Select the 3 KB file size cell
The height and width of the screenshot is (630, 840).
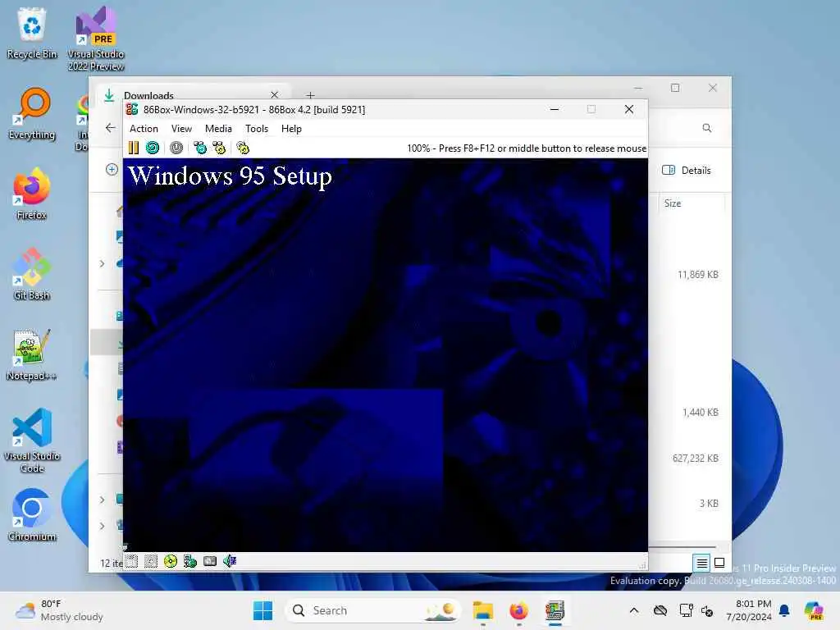click(708, 504)
